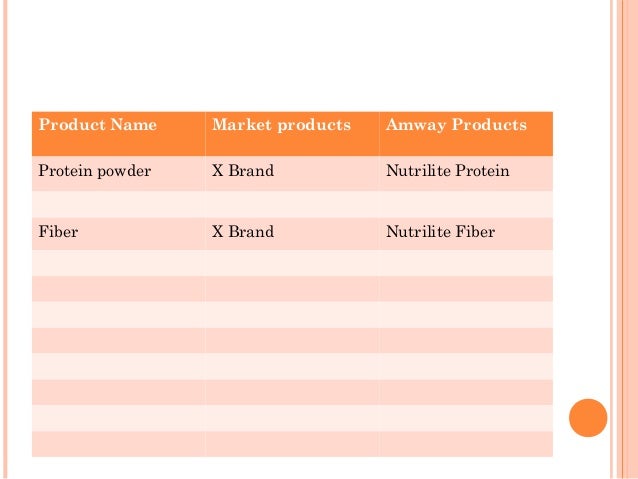
Task: Click the orange circle on the right
Action: (588, 418)
